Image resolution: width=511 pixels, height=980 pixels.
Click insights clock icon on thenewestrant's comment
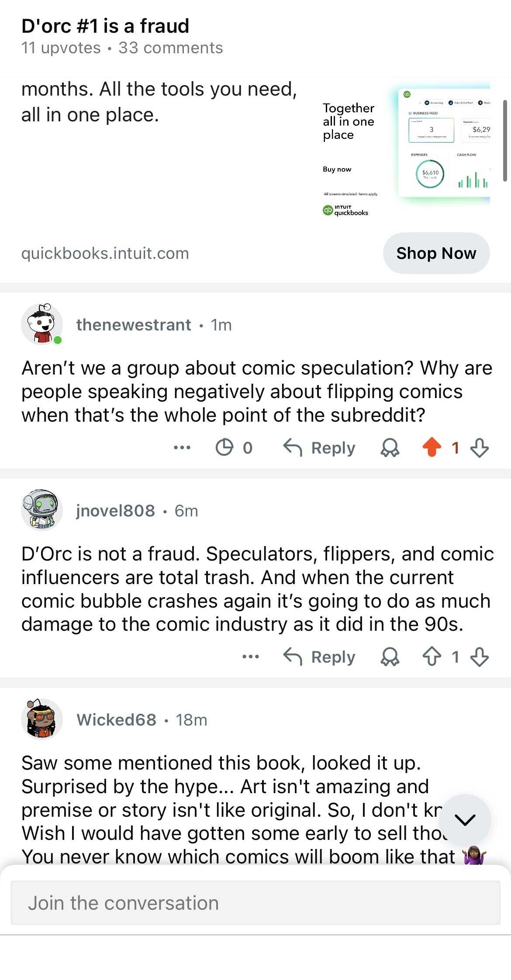coord(224,447)
